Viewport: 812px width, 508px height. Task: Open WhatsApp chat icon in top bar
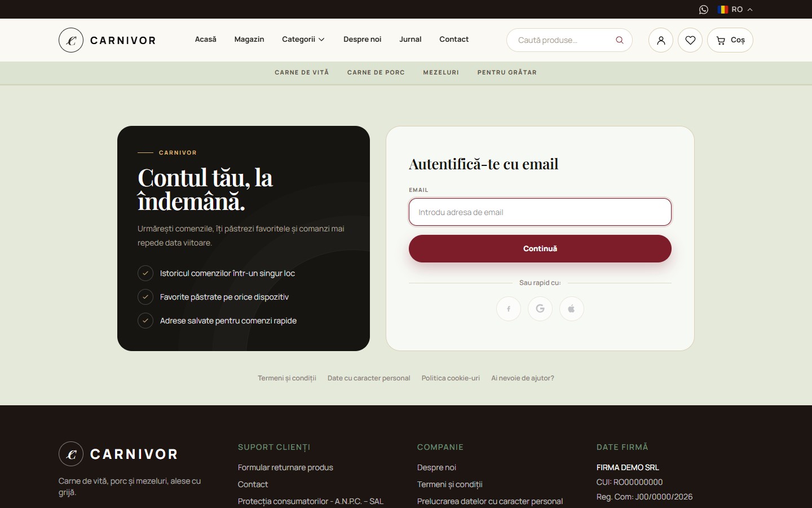coord(703,10)
